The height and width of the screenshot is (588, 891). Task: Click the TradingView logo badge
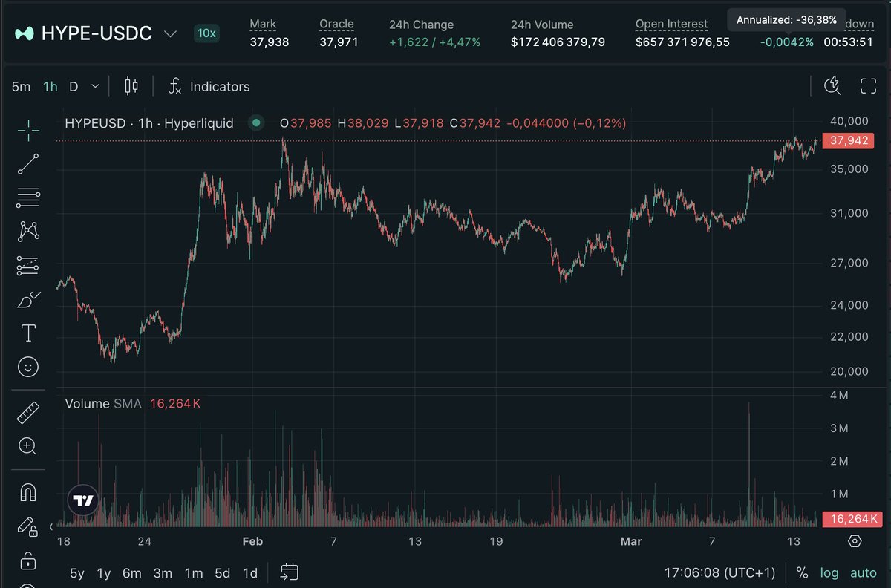click(83, 500)
